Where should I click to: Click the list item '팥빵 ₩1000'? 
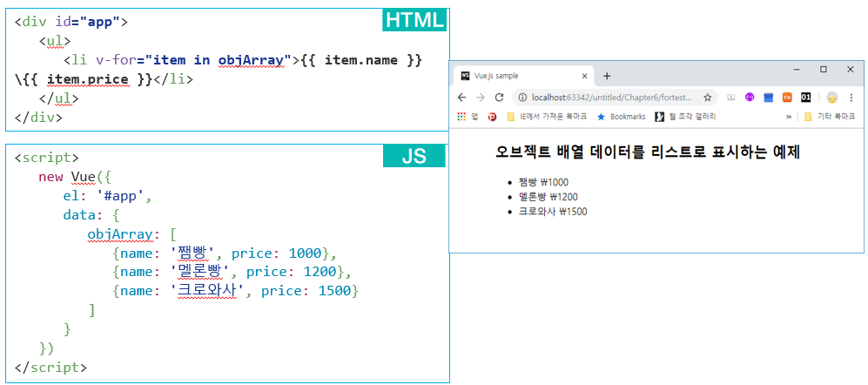[543, 182]
